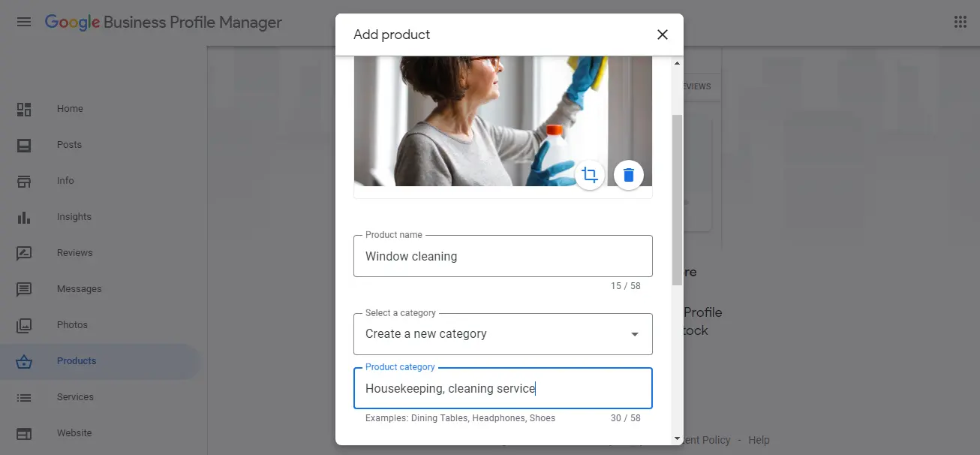The height and width of the screenshot is (455, 980).
Task: Click the Reviews sidebar icon
Action: [x=24, y=253]
